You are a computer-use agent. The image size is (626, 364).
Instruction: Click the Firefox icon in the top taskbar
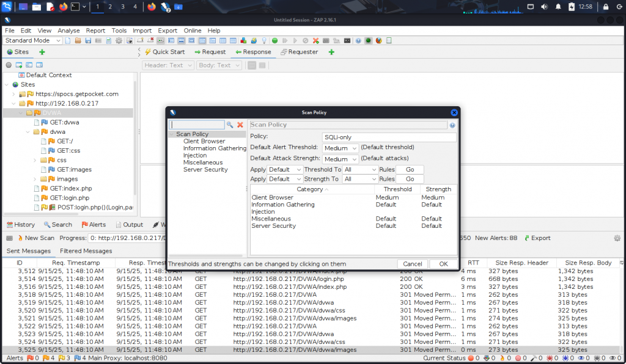pyautogui.click(x=63, y=7)
